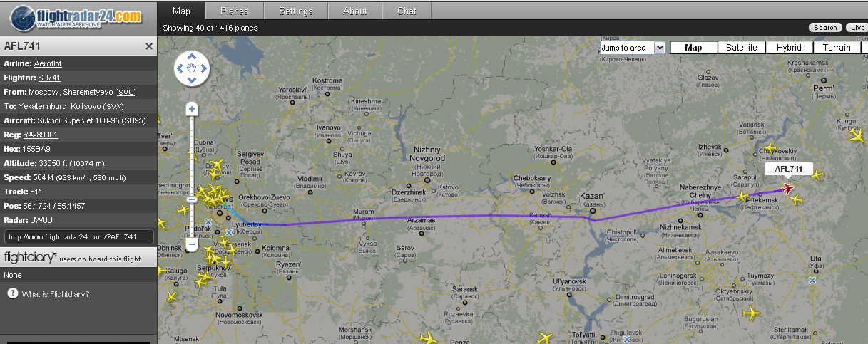Screen dimensions: 868x344
Task: Click the zoom in plus button
Action: click(192, 110)
